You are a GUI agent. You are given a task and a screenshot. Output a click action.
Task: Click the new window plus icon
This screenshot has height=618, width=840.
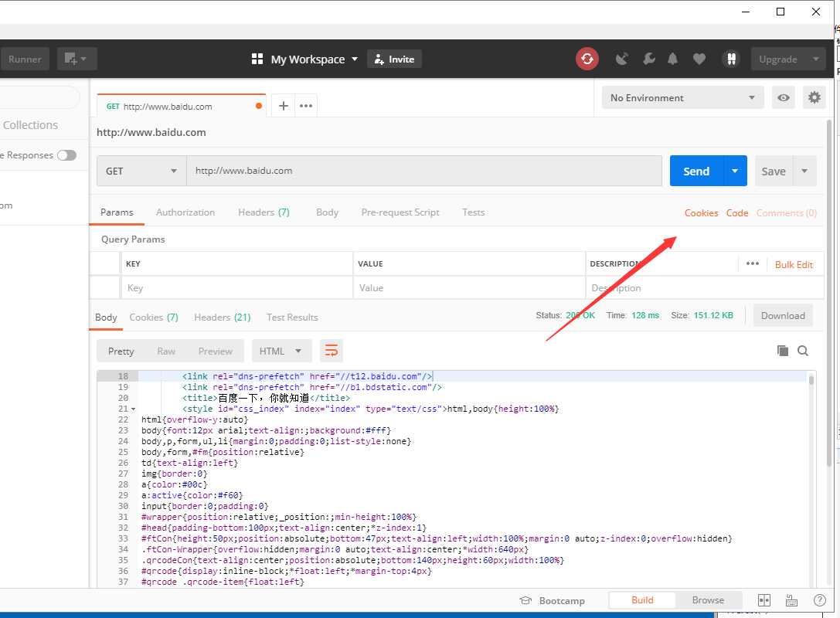click(77, 59)
